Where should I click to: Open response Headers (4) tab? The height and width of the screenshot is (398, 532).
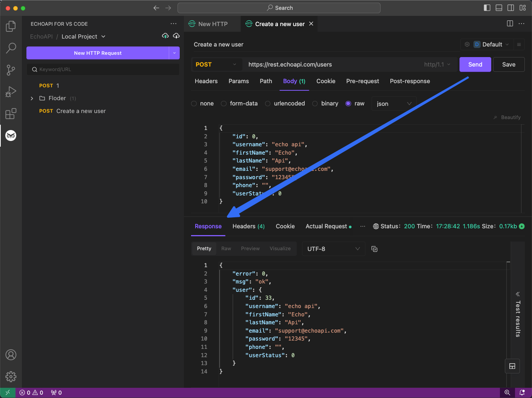[x=248, y=226]
